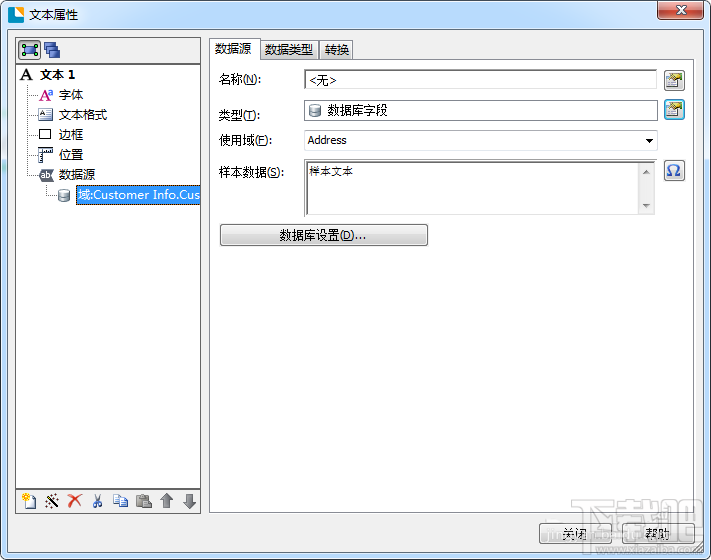Select the 边框 border node
The image size is (711, 560).
[x=71, y=135]
